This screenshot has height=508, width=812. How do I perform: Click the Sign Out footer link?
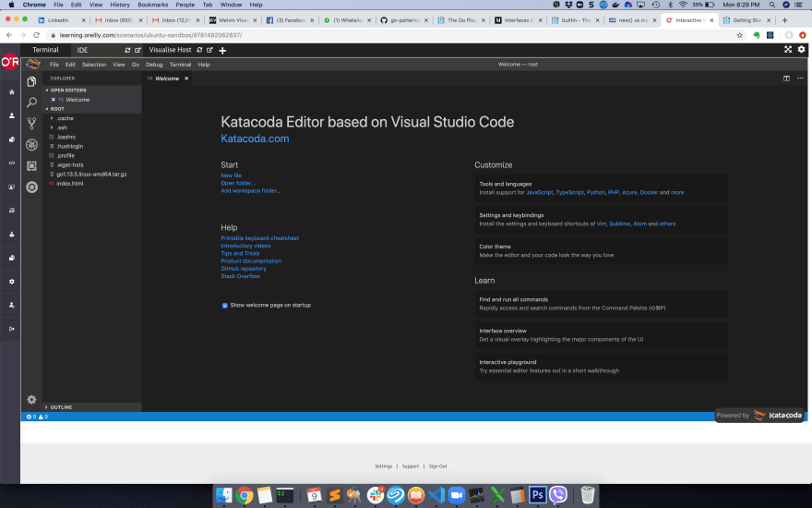437,466
